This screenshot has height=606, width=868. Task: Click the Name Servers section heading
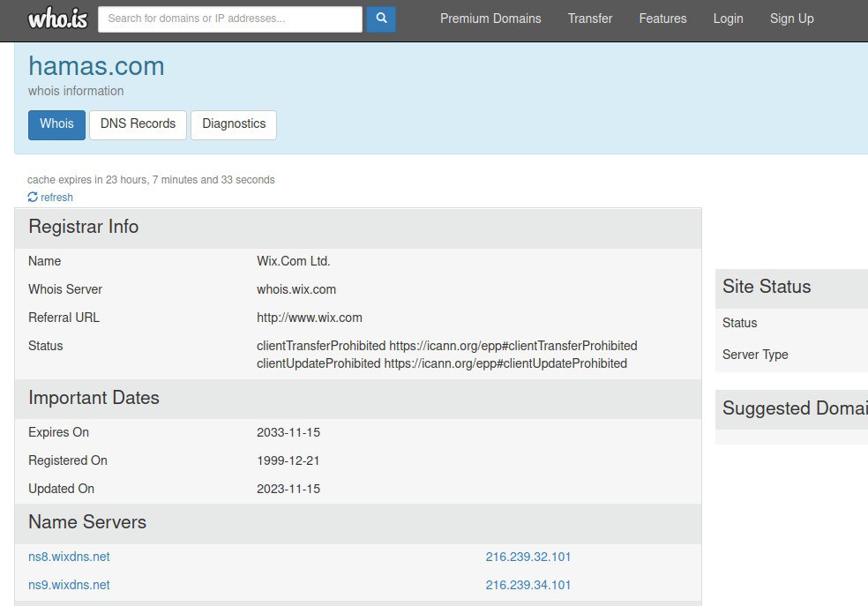87,522
